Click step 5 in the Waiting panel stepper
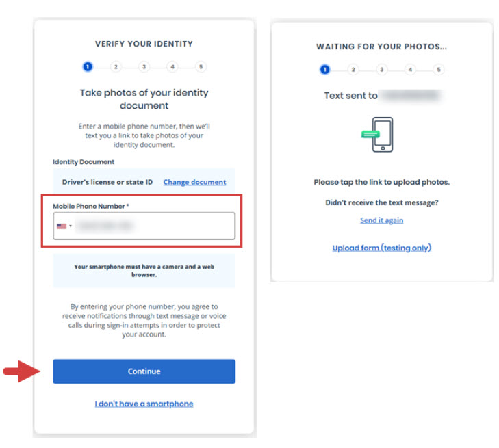 pos(439,69)
